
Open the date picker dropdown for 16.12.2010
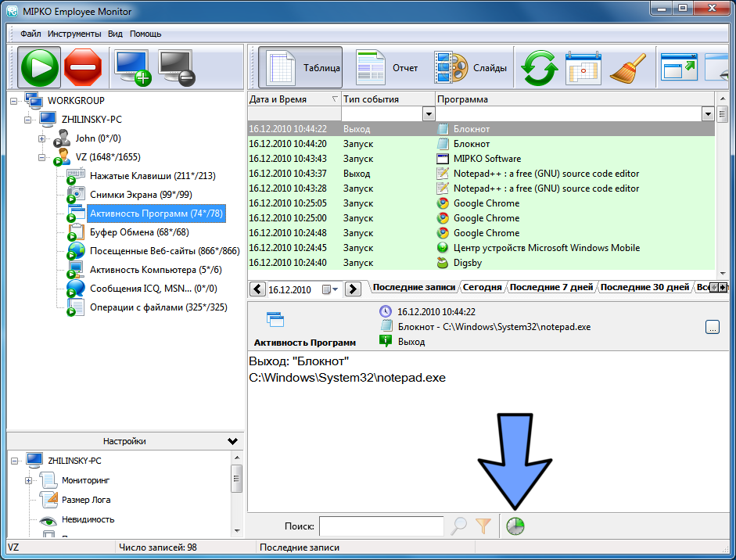(x=330, y=289)
